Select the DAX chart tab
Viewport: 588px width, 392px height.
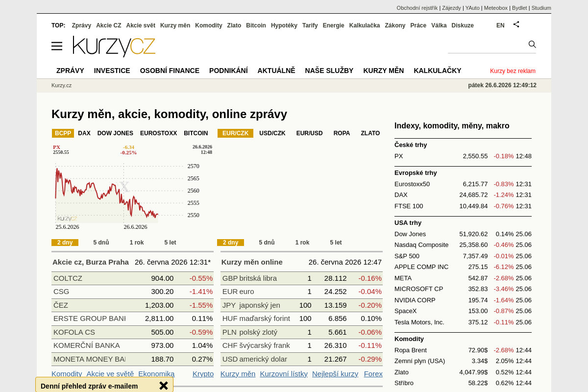(84, 133)
